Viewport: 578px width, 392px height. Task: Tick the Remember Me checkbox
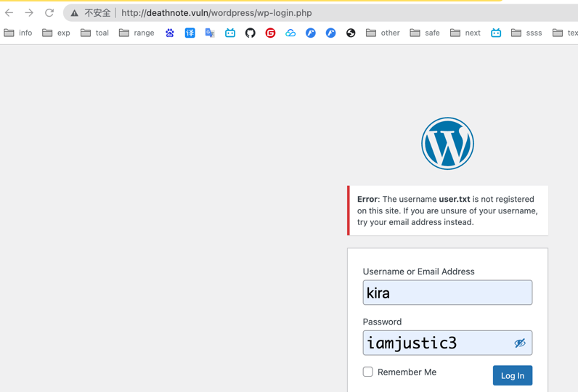pyautogui.click(x=368, y=372)
